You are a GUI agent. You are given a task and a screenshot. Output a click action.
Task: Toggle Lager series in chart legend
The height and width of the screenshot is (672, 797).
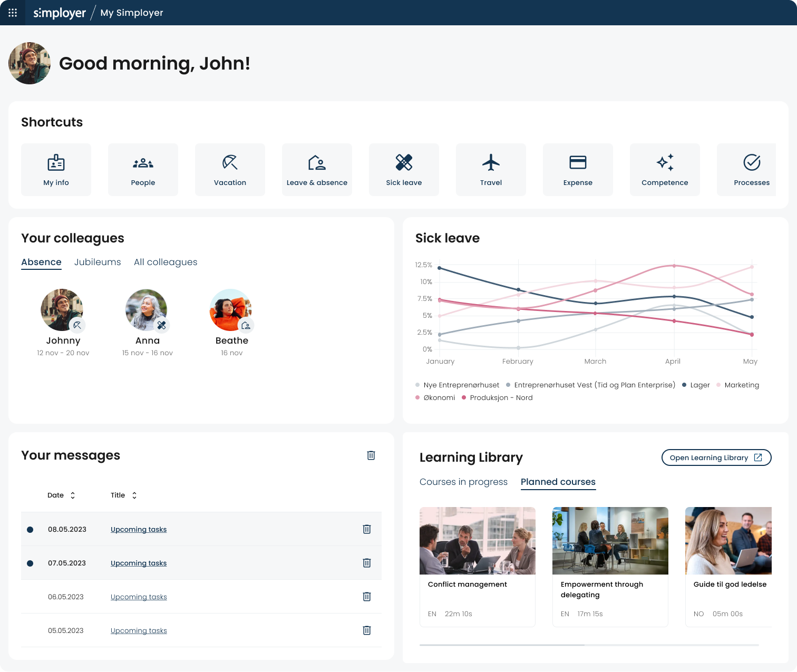[696, 385]
